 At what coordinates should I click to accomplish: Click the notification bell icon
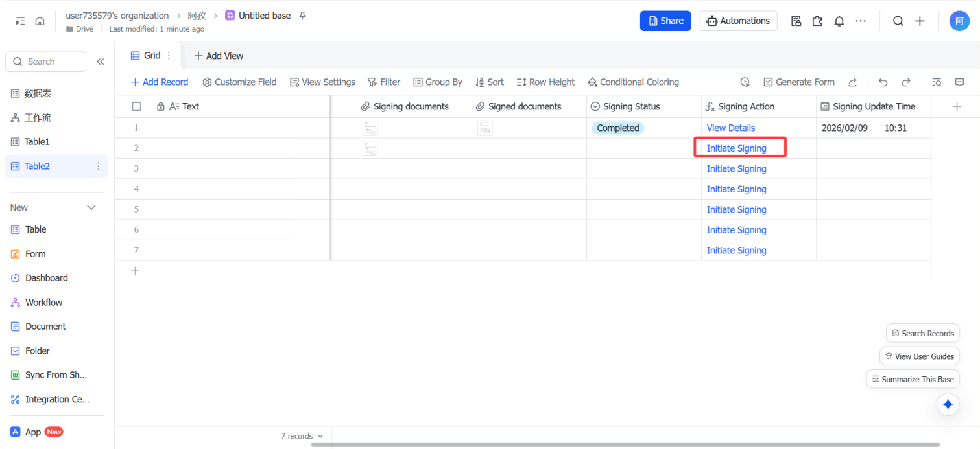(x=839, y=21)
